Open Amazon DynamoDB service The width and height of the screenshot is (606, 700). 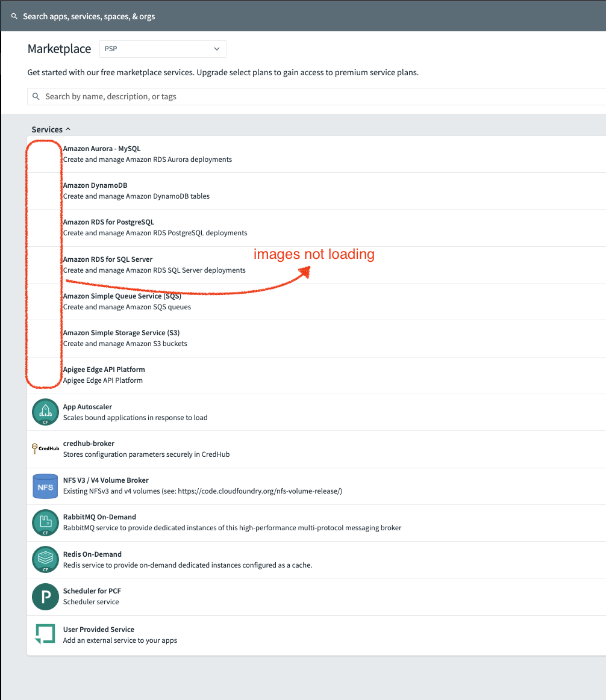(x=95, y=185)
